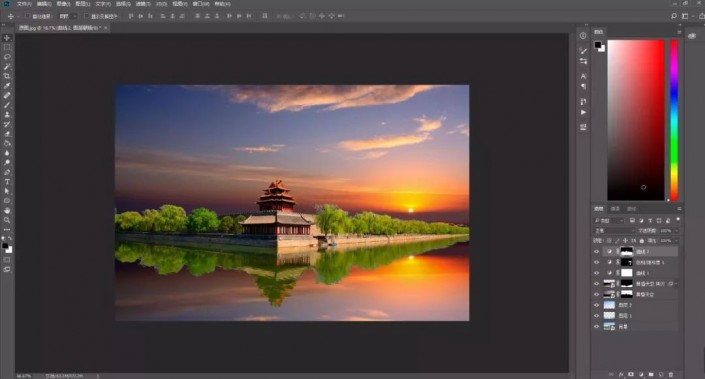Hide the 曲线 2 (Curves 2) layer

597,252
